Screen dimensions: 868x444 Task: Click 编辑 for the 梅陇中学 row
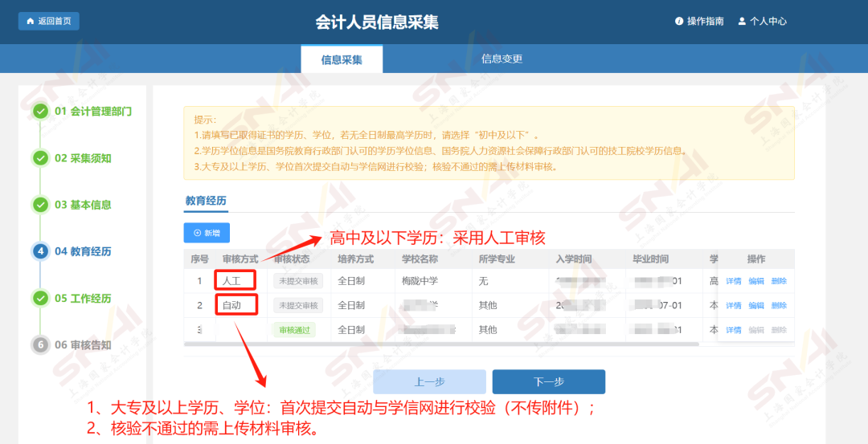pos(756,281)
